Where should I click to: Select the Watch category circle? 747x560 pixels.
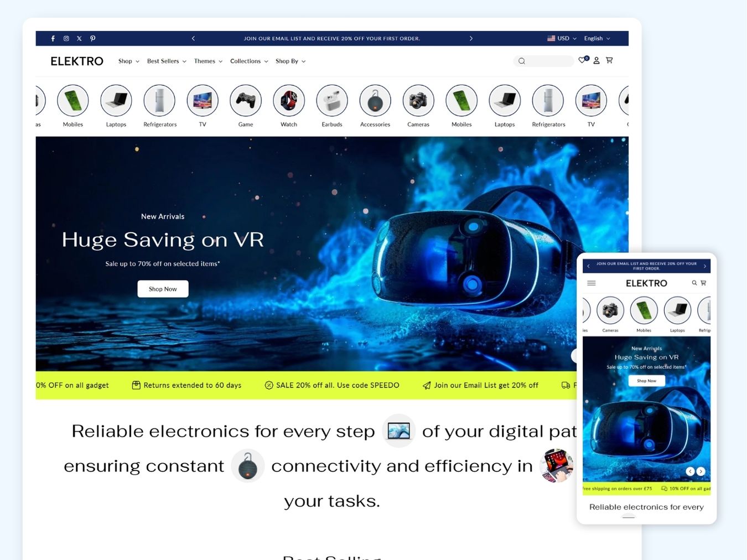[288, 100]
